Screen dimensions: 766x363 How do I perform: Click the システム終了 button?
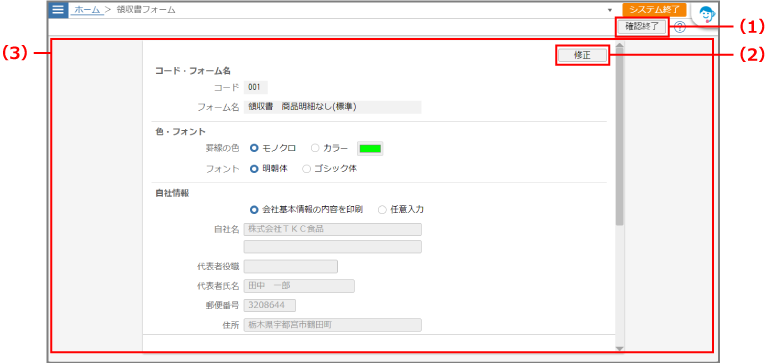[x=654, y=10]
